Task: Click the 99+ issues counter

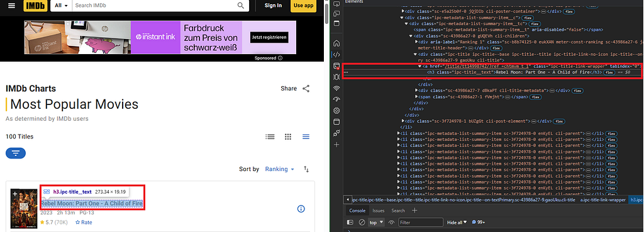Action: (479, 222)
